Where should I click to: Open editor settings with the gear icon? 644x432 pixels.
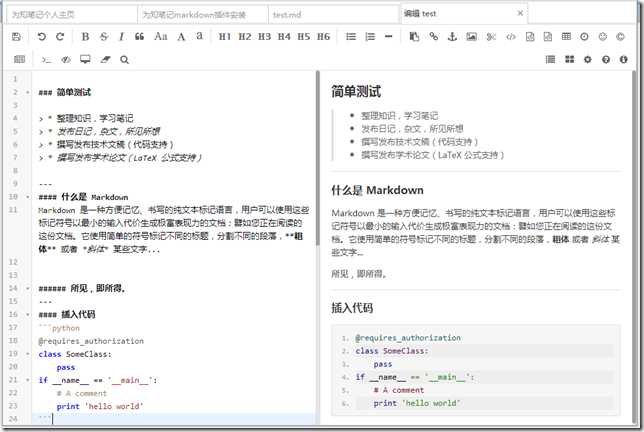588,60
